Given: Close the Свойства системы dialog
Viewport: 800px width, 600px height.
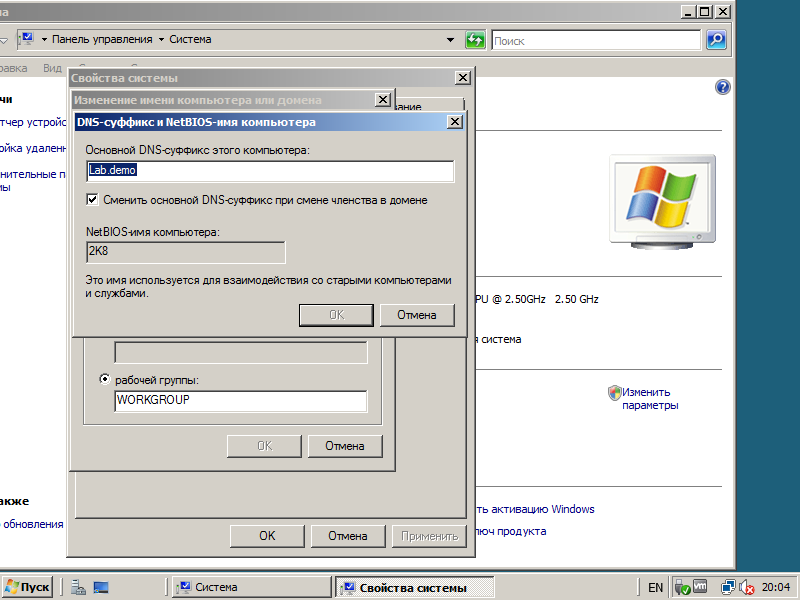Looking at the screenshot, I should pos(462,78).
